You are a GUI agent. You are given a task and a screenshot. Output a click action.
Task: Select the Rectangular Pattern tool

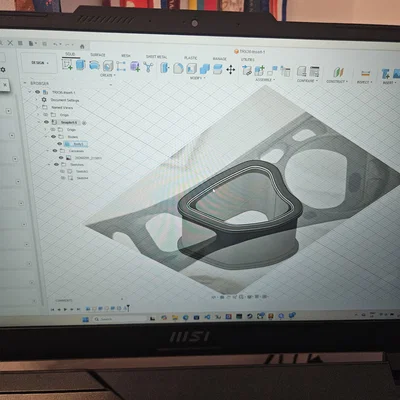[x=121, y=66]
